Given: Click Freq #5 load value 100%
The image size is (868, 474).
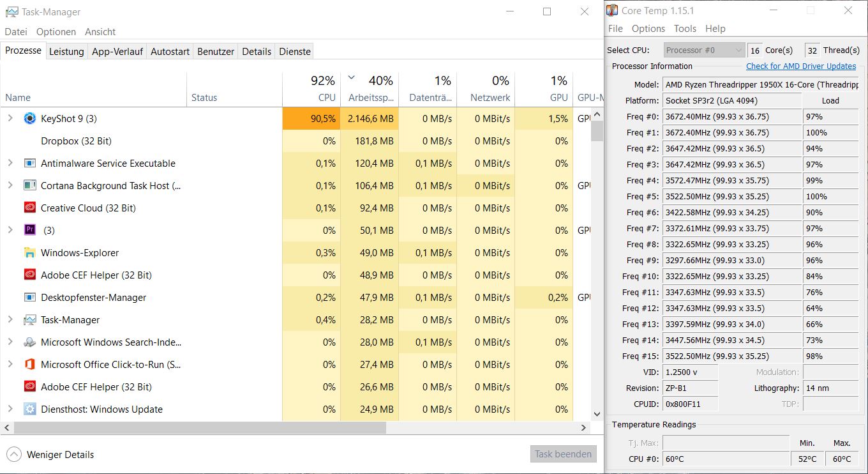Looking at the screenshot, I should pyautogui.click(x=831, y=196).
